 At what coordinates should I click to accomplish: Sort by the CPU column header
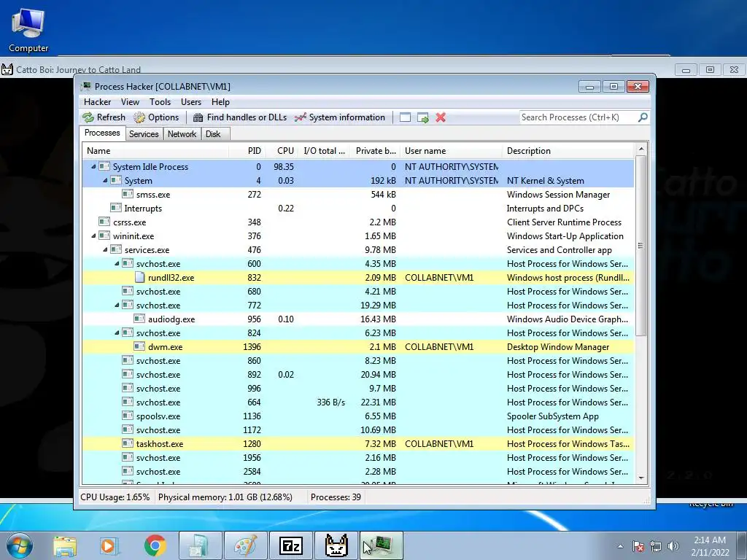(282, 151)
